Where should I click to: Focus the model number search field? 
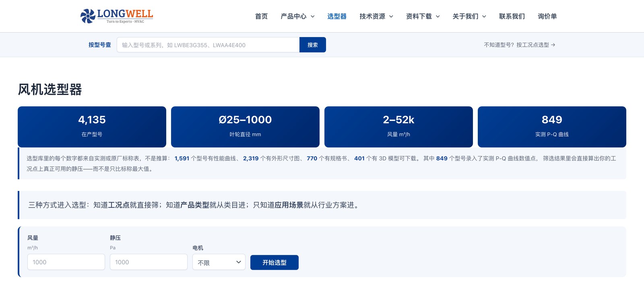[x=208, y=45]
